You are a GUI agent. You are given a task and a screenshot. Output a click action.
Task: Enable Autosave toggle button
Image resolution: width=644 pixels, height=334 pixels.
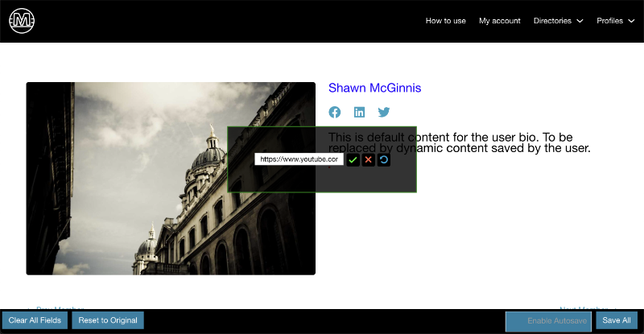click(x=548, y=320)
